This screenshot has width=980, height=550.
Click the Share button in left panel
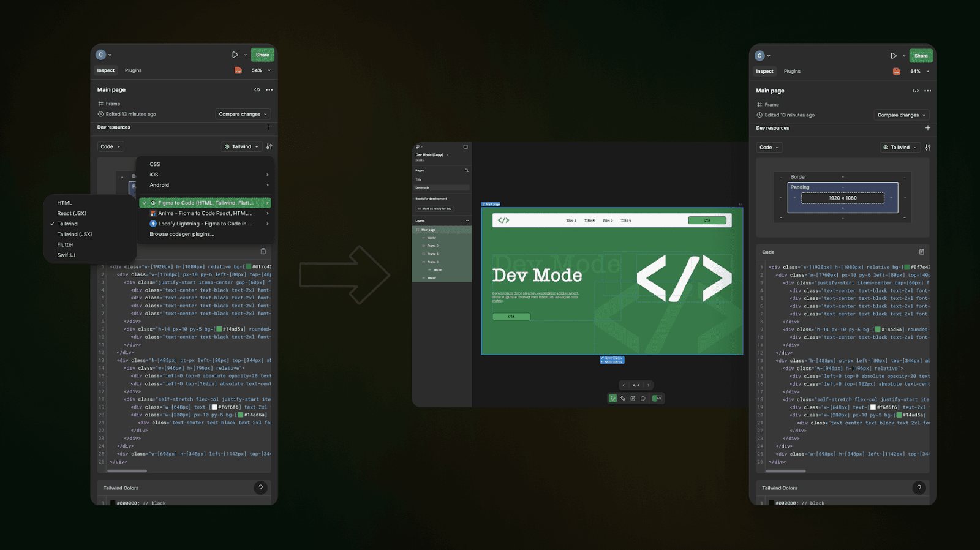(263, 55)
